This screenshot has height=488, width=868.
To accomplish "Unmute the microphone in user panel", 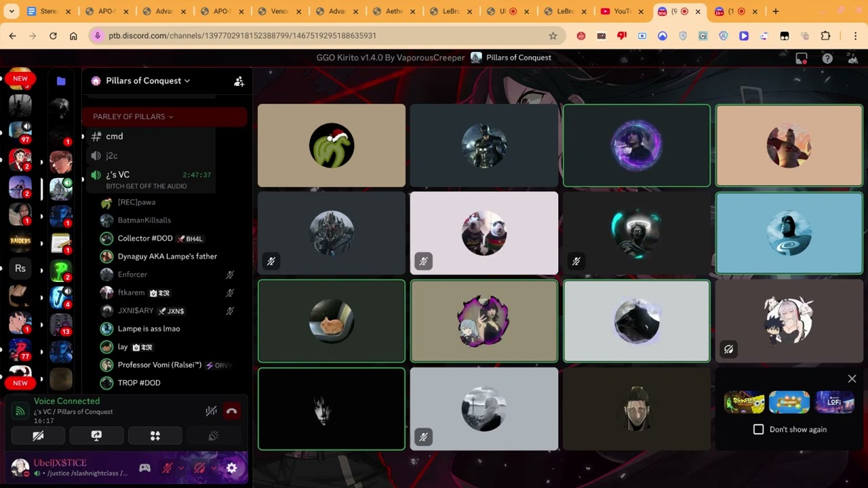I will (167, 468).
